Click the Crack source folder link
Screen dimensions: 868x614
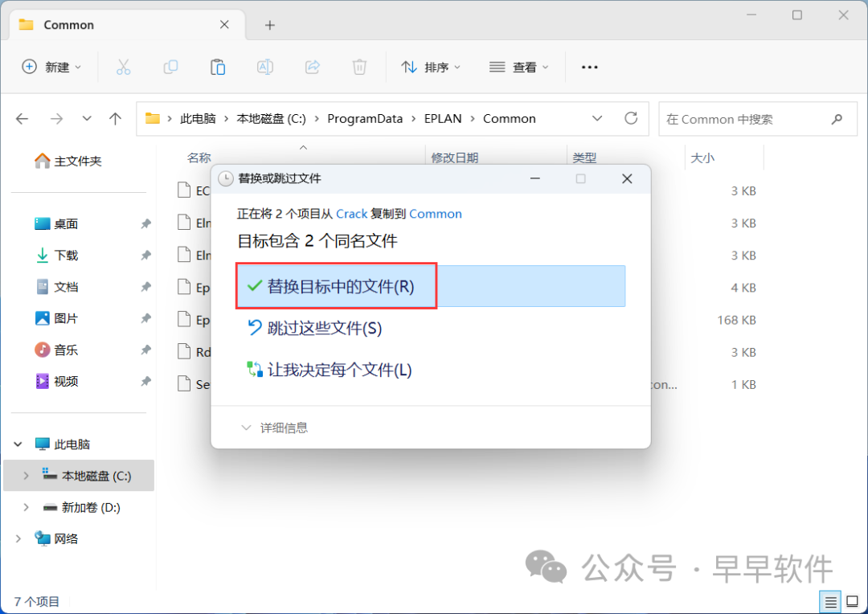351,214
